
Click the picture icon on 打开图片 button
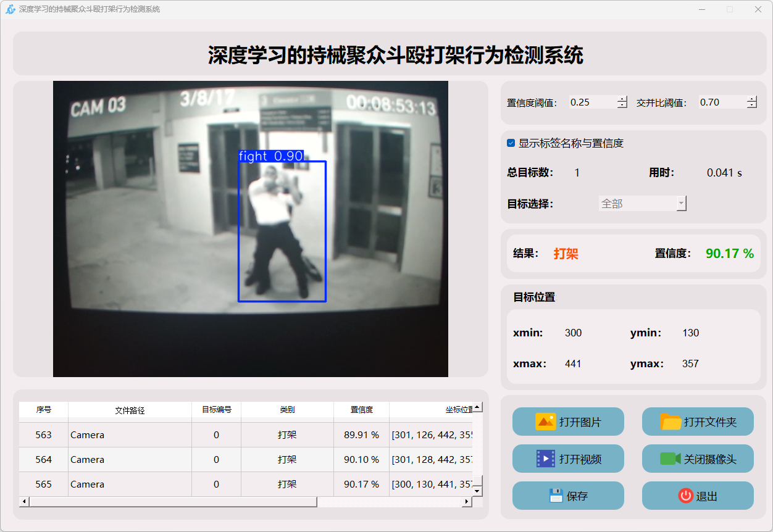coord(545,422)
